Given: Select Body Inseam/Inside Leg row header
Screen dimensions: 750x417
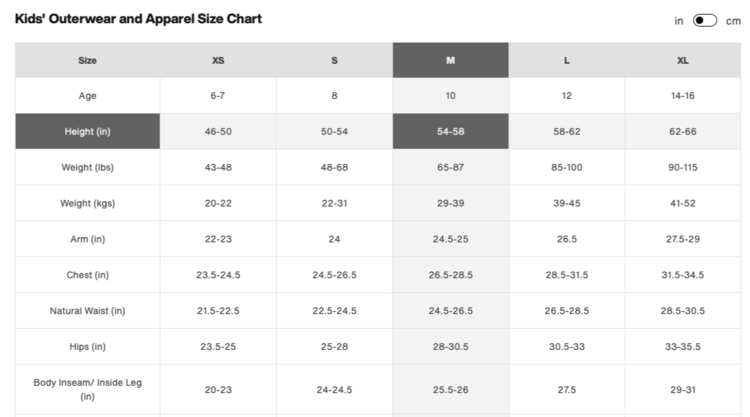Looking at the screenshot, I should click(87, 389).
